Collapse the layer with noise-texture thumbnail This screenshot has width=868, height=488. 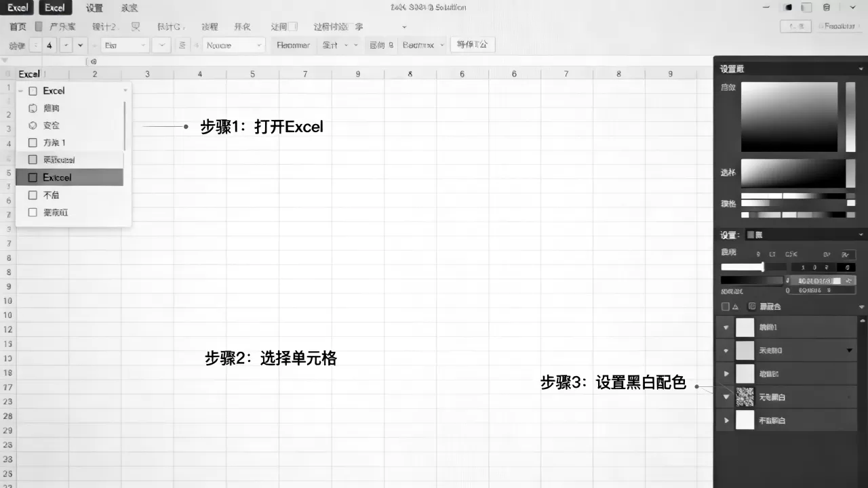(x=726, y=397)
